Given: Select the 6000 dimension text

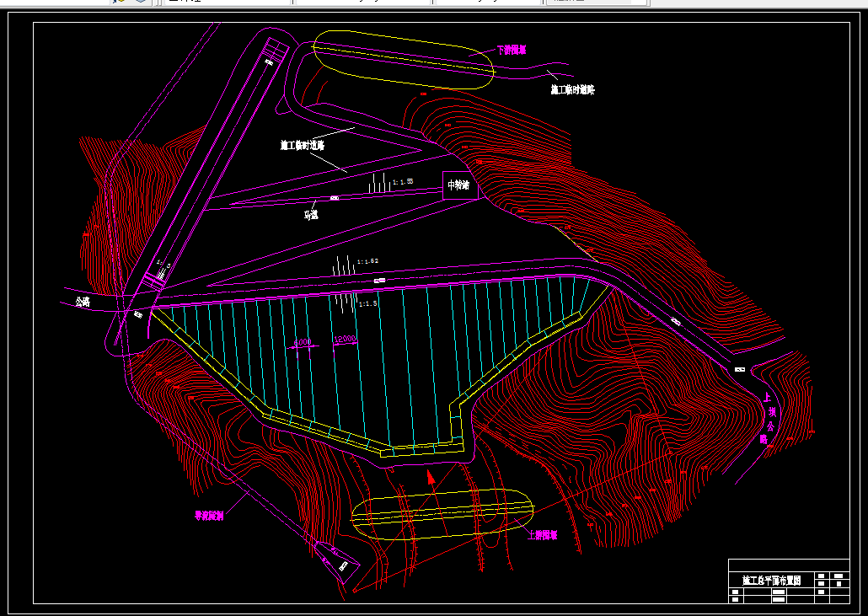Looking at the screenshot, I should point(301,343).
